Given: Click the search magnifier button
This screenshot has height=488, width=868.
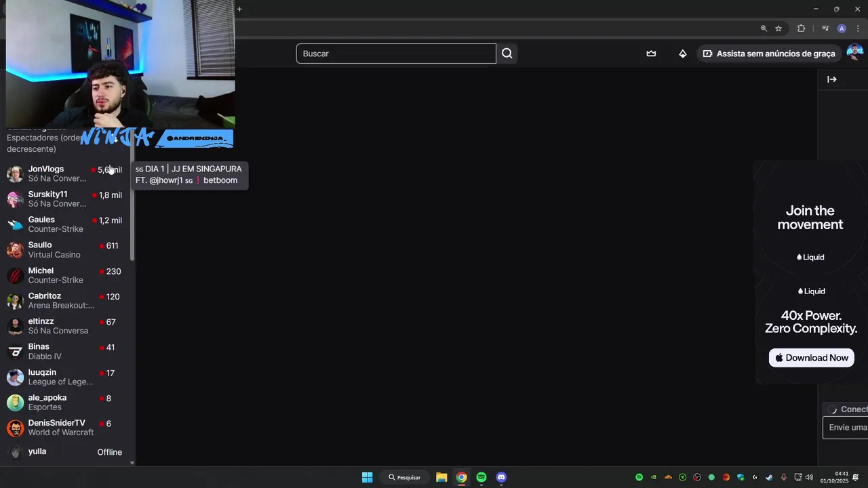Looking at the screenshot, I should tap(507, 54).
